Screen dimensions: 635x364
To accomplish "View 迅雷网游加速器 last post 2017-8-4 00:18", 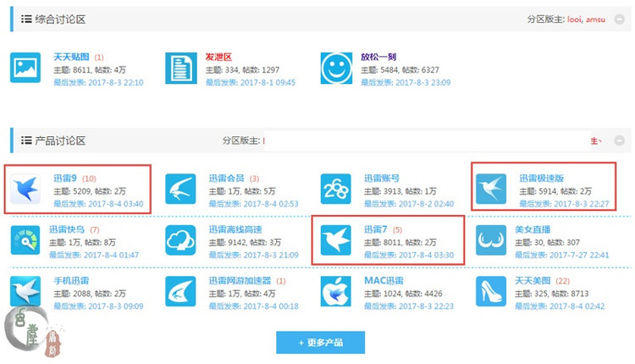I will (253, 306).
